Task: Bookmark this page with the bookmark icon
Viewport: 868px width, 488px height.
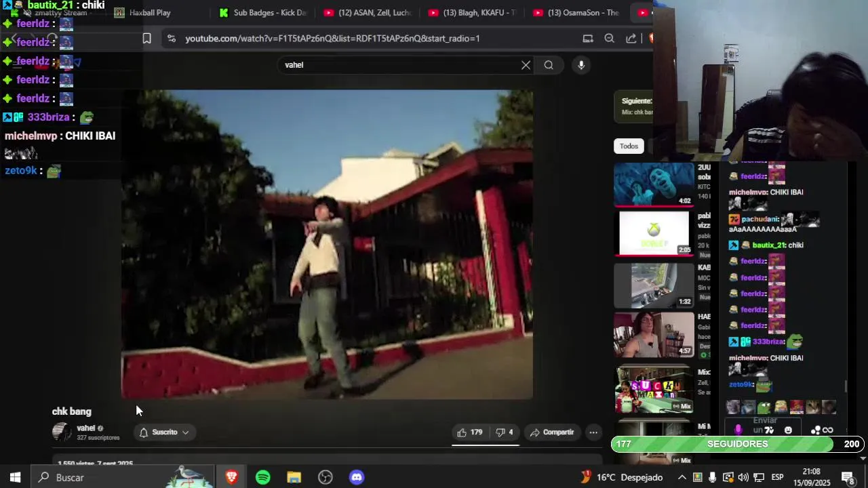Action: pyautogui.click(x=146, y=39)
